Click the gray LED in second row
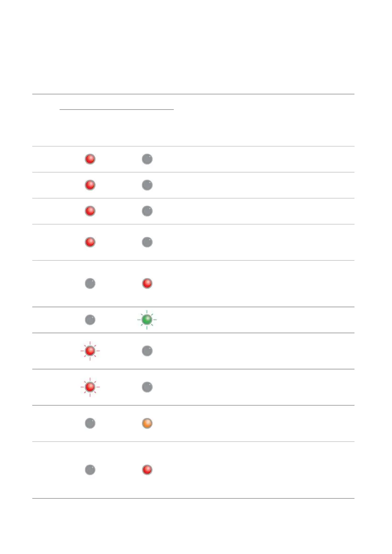392x554 pixels. [147, 185]
